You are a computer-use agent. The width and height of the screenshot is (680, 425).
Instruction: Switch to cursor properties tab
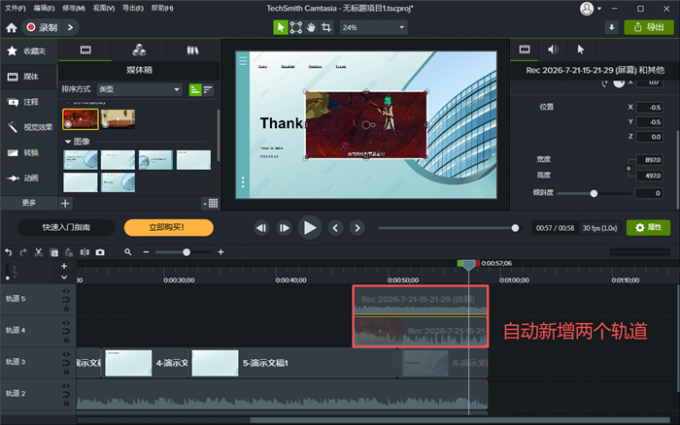581,49
